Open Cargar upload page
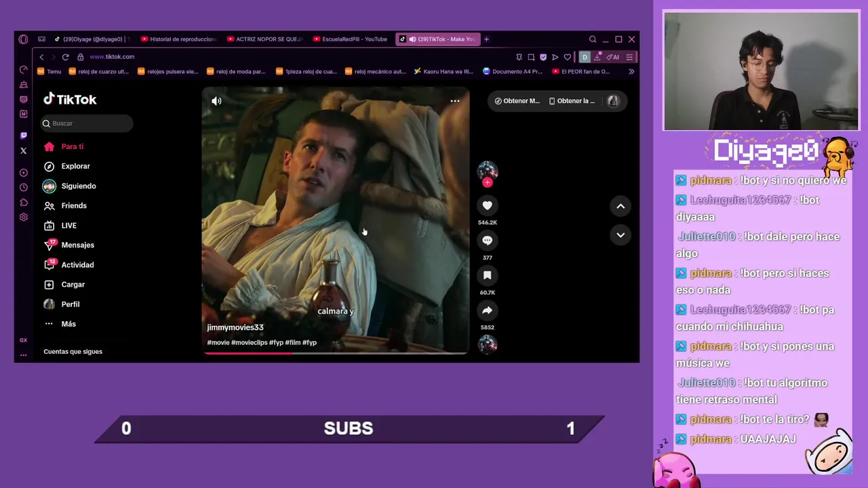The image size is (868, 488). [x=65, y=285]
